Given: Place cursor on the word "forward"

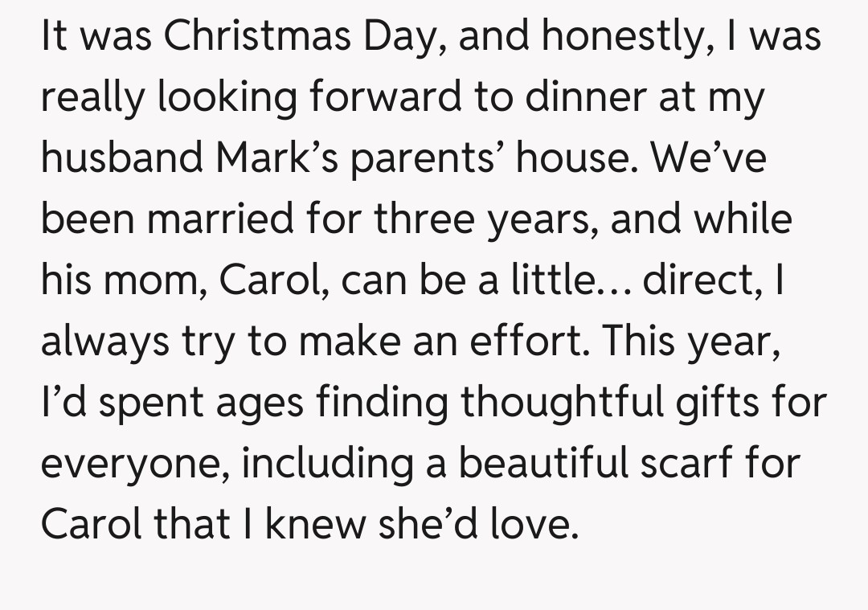Looking at the screenshot, I should pyautogui.click(x=383, y=98).
